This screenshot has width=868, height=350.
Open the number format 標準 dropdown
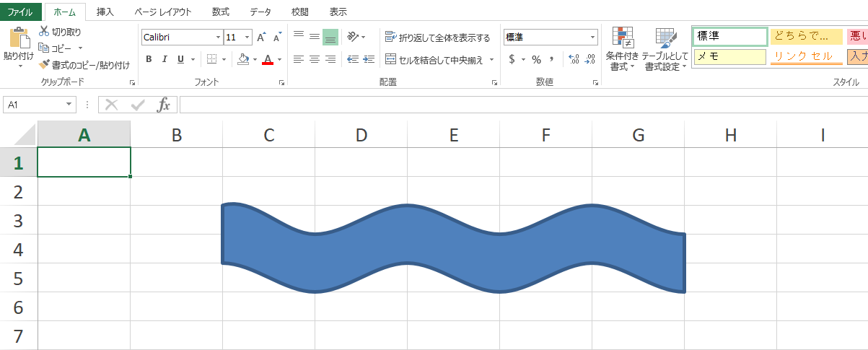592,38
